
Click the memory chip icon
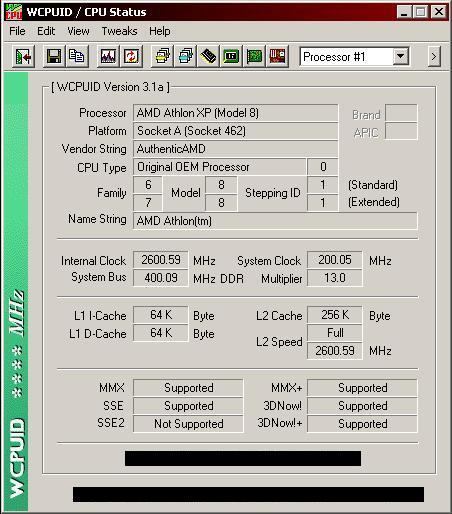coord(208,56)
